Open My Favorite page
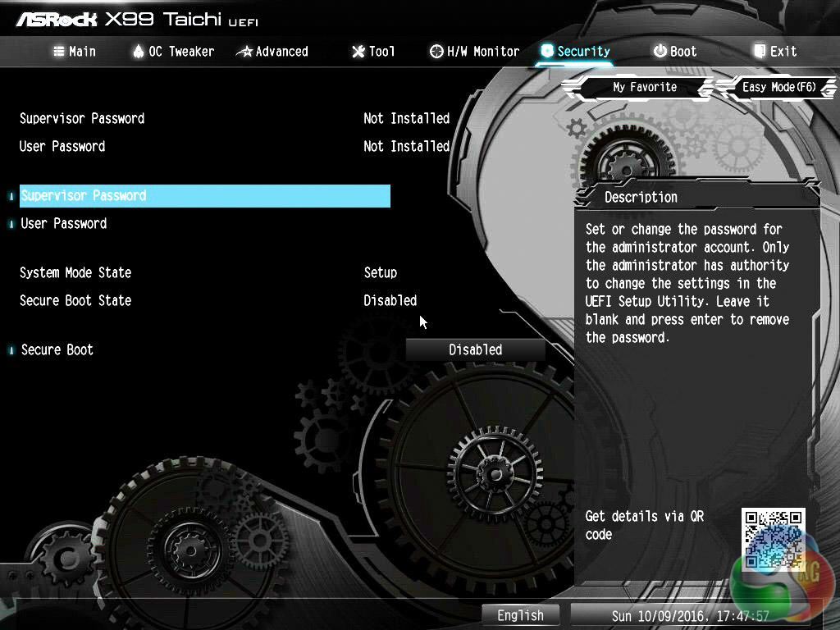This screenshot has width=840, height=630. point(645,87)
